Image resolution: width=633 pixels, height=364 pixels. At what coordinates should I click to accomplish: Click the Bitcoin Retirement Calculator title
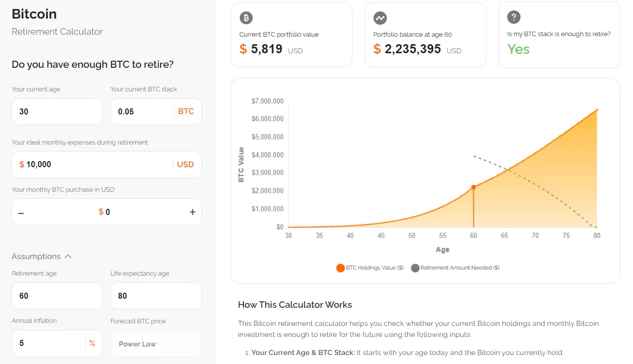57,22
